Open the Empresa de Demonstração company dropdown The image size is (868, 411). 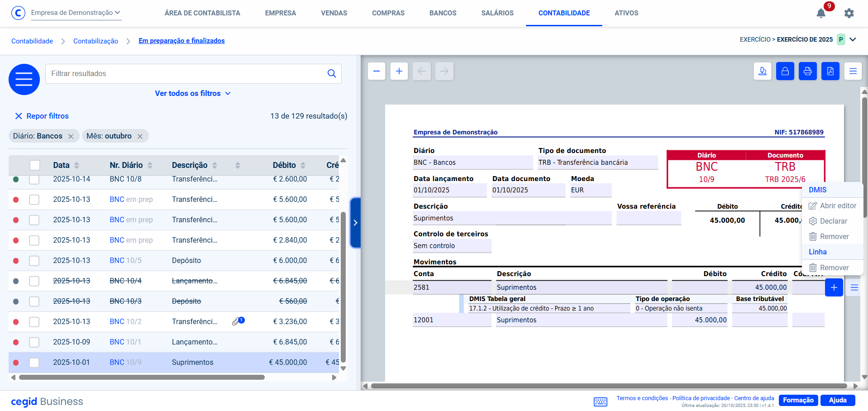[x=76, y=13]
